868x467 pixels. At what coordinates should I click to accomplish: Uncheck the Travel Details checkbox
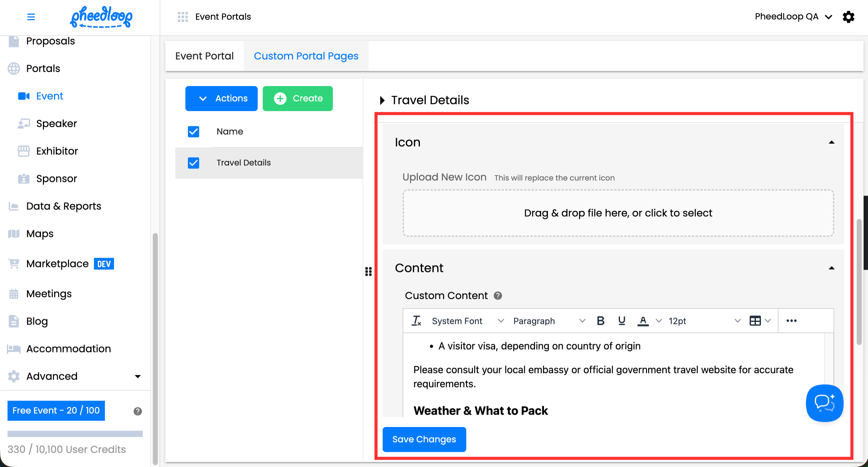tap(194, 163)
